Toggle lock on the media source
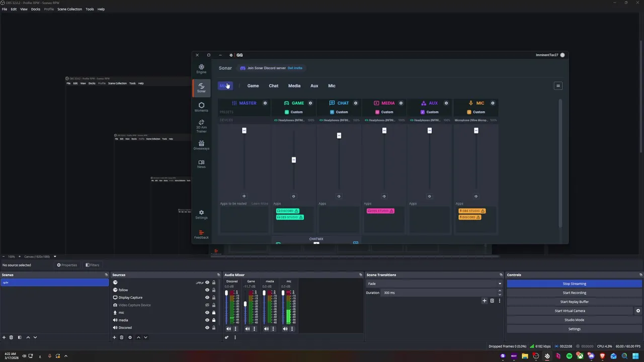The width and height of the screenshot is (644, 362). 214,320
